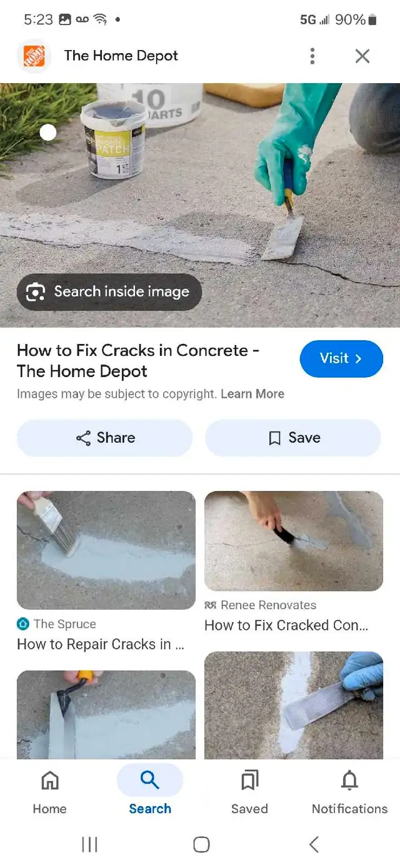Viewport: 400px width, 868px height.
Task: Select the 'How to Repair Cracks in' title
Action: (101, 645)
